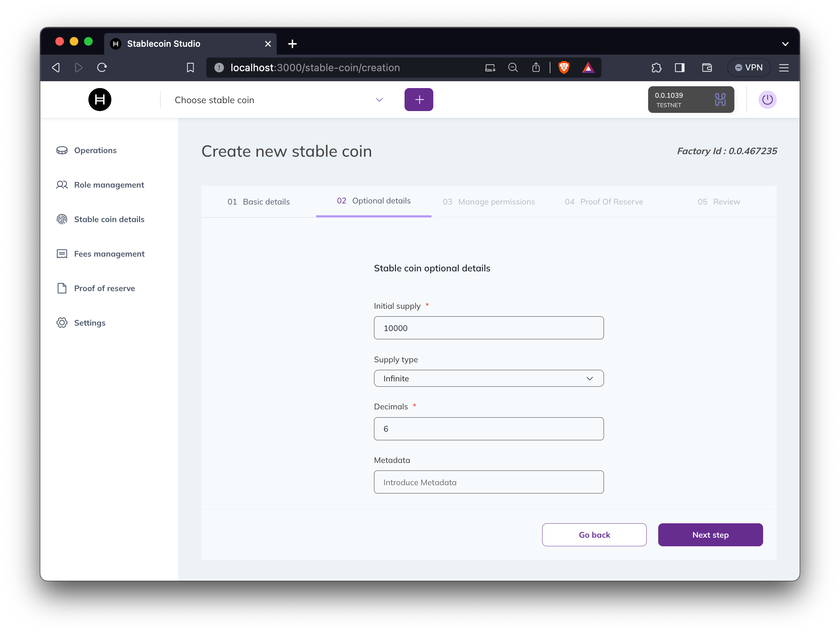
Task: Open Role management in sidebar
Action: click(109, 185)
